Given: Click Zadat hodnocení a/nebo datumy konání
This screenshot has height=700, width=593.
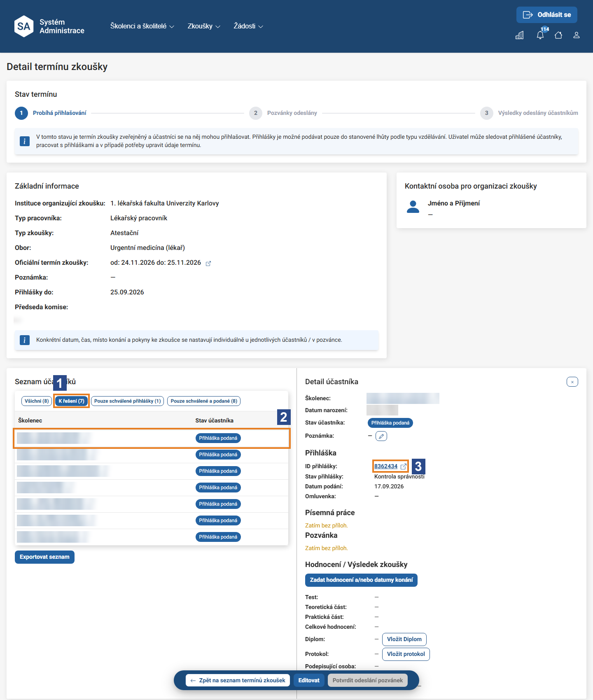Looking at the screenshot, I should [361, 580].
